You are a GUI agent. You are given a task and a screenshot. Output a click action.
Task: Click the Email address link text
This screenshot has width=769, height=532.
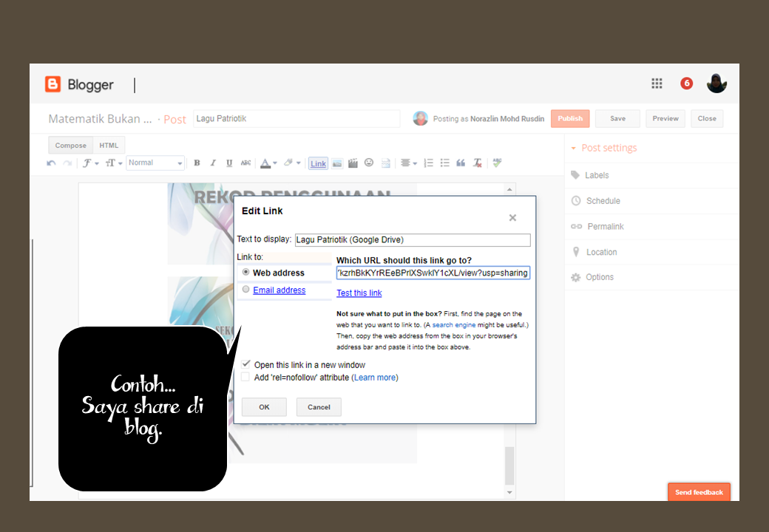279,290
